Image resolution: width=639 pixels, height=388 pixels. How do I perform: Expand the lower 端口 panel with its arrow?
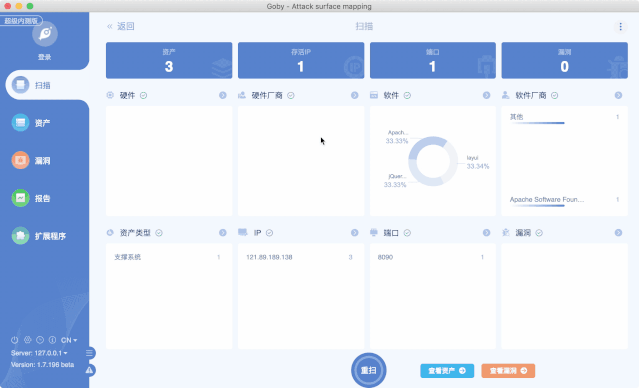487,233
